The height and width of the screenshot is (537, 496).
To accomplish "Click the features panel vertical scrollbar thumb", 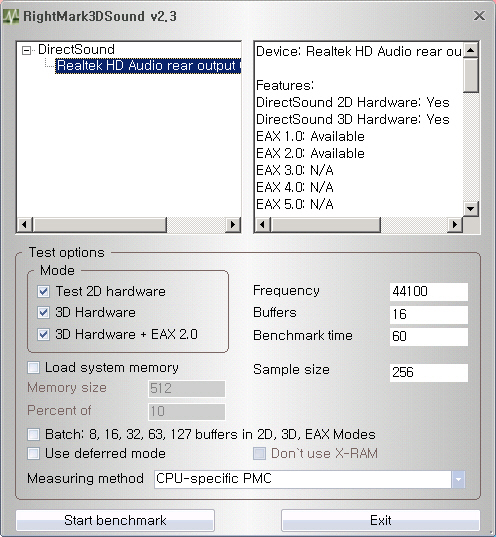I will pyautogui.click(x=471, y=75).
